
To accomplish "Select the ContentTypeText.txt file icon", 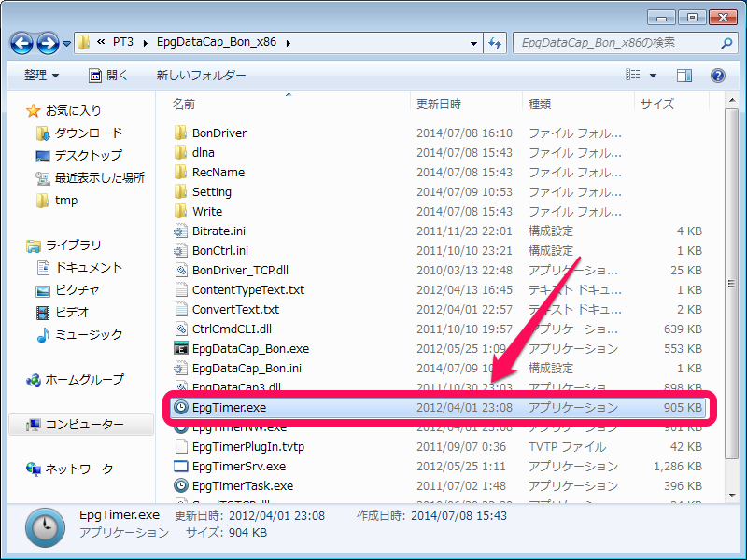I will 180,289.
